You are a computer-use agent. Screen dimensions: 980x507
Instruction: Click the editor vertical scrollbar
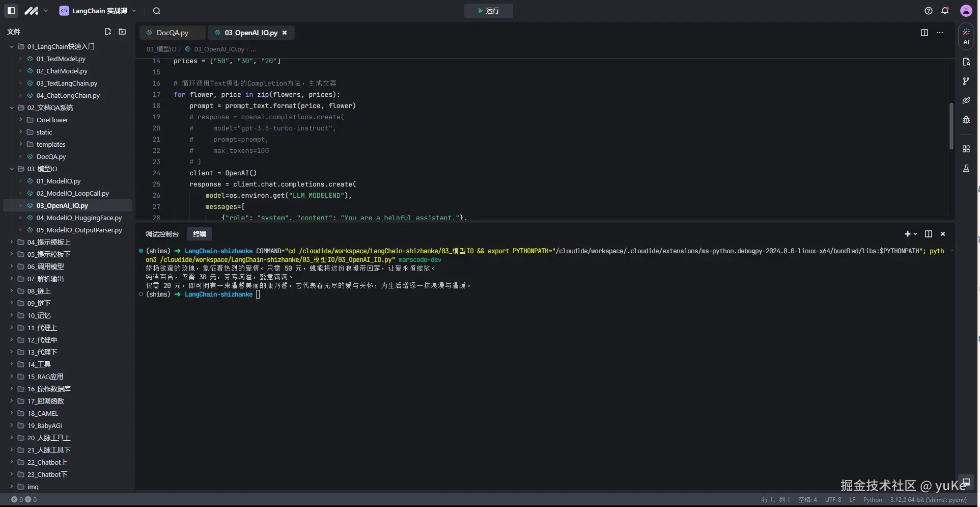tap(951, 126)
